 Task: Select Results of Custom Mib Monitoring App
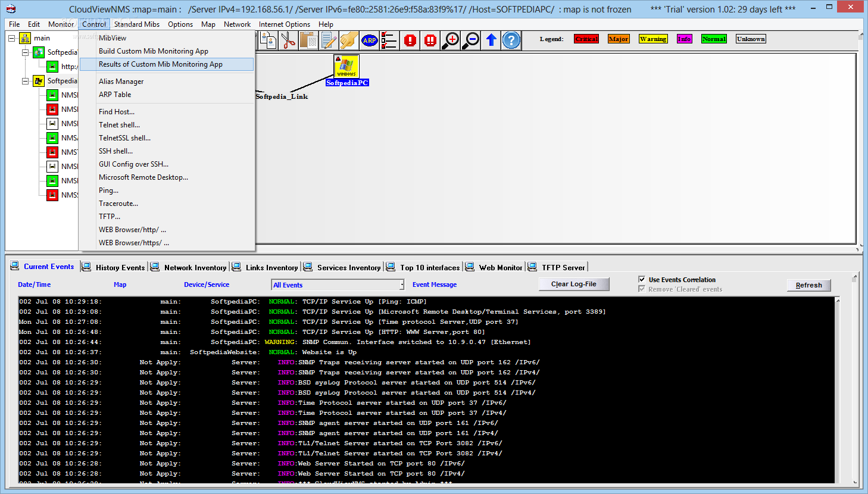pos(167,64)
